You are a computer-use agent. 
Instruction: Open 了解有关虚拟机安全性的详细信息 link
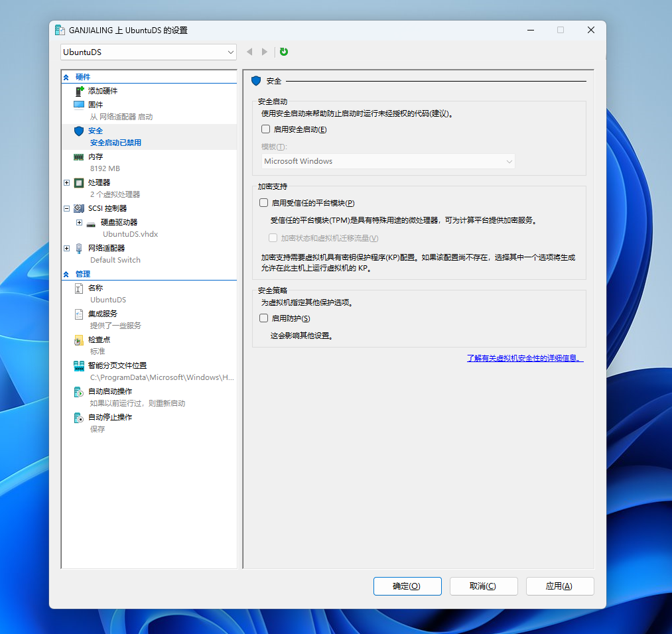pyautogui.click(x=525, y=358)
